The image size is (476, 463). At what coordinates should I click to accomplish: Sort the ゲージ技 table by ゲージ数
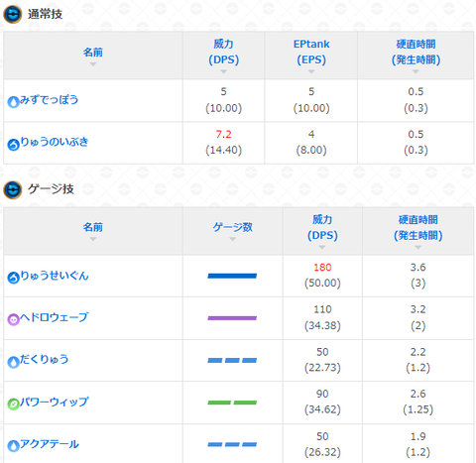pyautogui.click(x=233, y=231)
